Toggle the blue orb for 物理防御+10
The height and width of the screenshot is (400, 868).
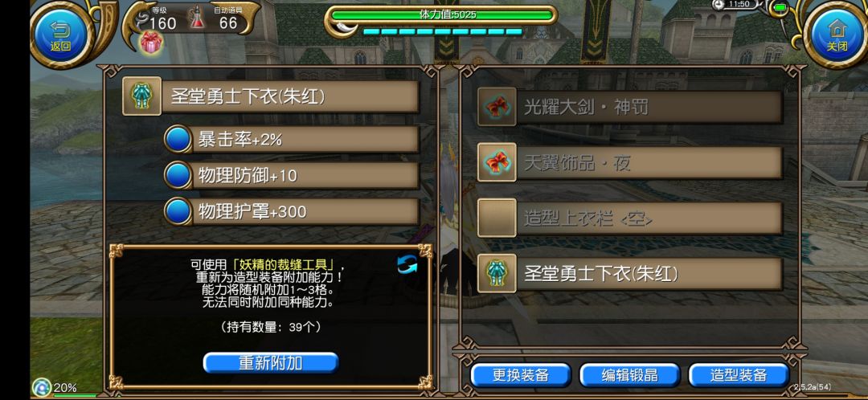coord(178,175)
